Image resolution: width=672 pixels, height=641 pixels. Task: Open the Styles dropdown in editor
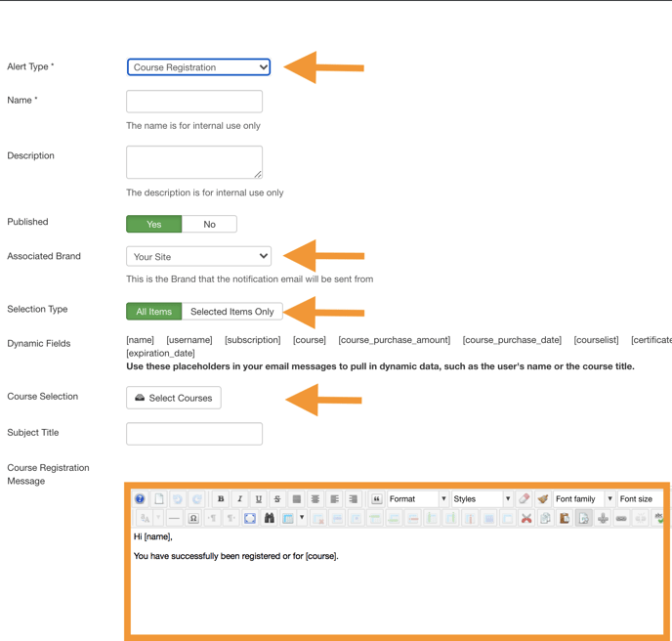[483, 499]
